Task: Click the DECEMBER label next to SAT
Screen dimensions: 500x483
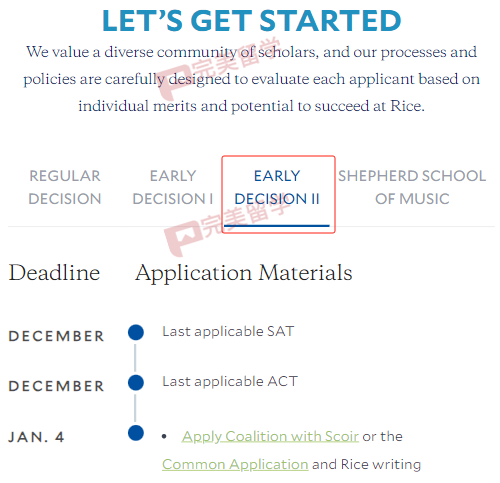Action: [x=56, y=336]
